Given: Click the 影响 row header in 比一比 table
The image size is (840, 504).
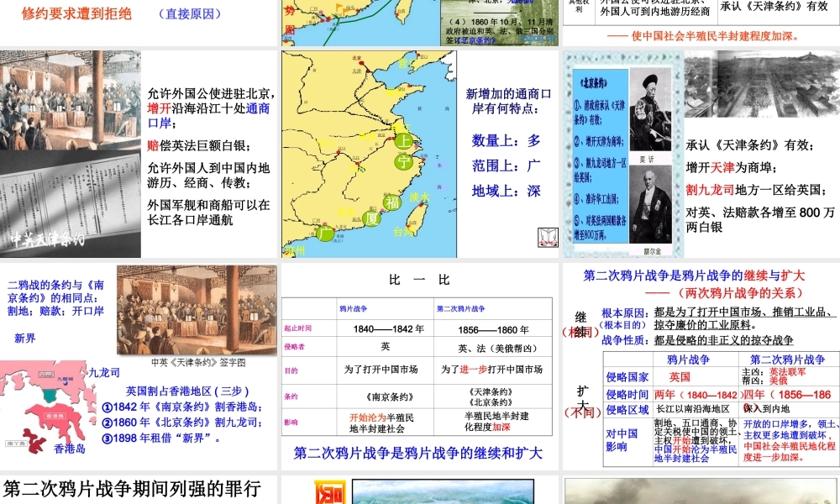Looking at the screenshot, I should pos(291,422).
